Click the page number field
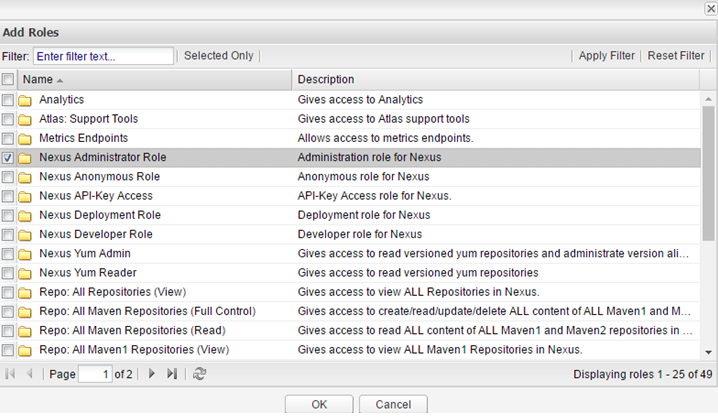This screenshot has height=419, width=718. pyautogui.click(x=96, y=374)
